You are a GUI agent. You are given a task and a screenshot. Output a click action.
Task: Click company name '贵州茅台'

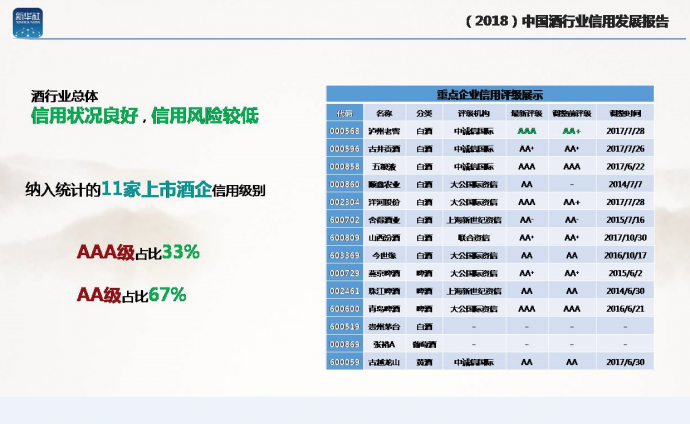point(384,327)
